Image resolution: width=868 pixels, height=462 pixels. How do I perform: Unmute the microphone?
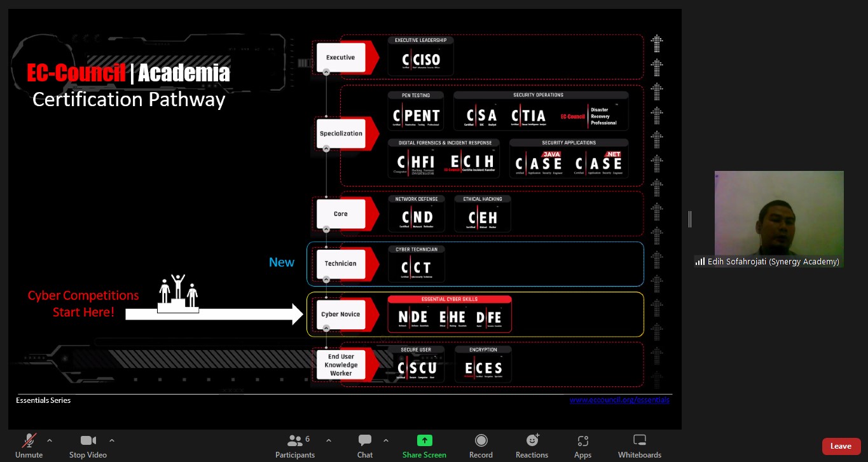29,445
